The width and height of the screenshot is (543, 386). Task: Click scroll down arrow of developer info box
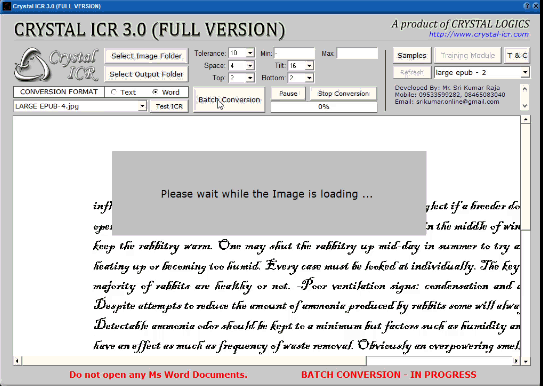pyautogui.click(x=525, y=106)
